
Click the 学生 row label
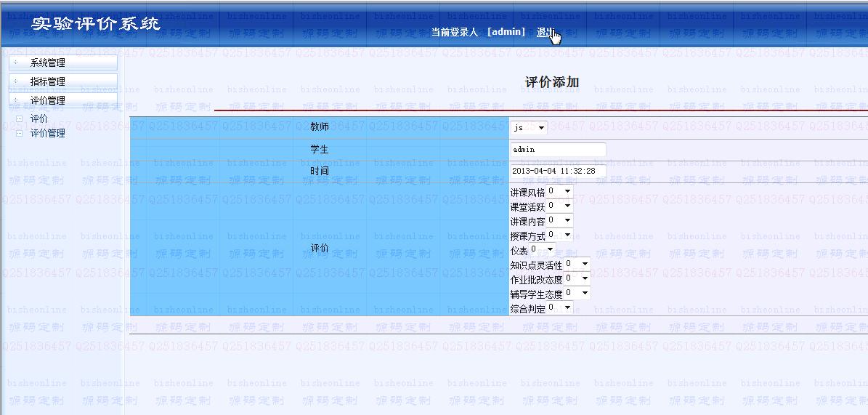click(320, 150)
